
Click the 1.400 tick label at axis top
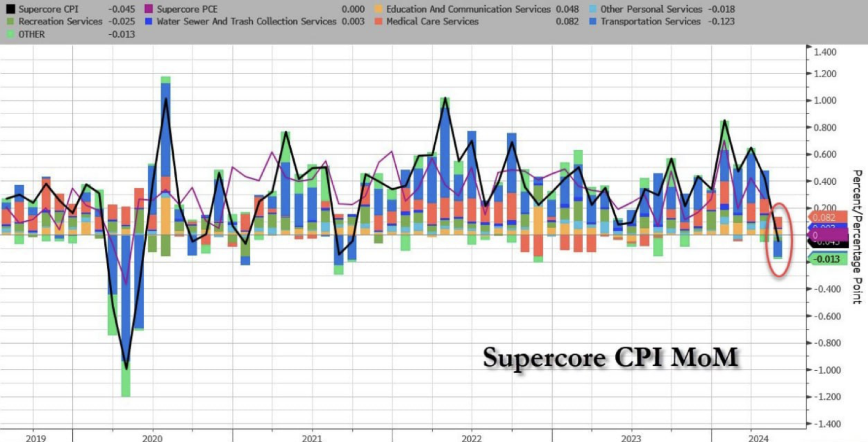825,52
